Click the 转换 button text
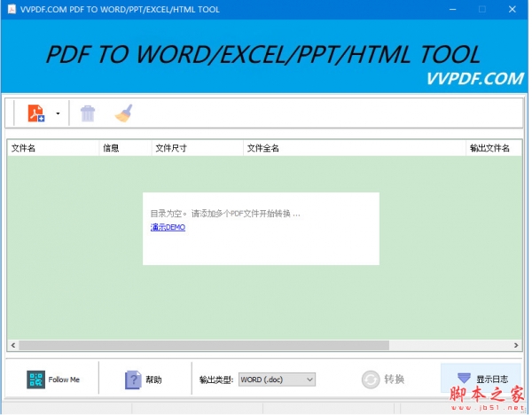Image resolution: width=532 pixels, height=415 pixels. pos(394,379)
